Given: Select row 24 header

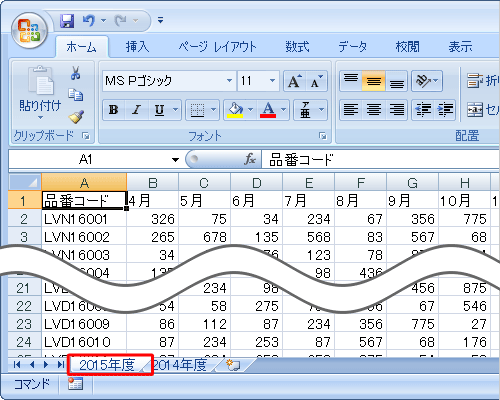Looking at the screenshot, I should (24, 342).
